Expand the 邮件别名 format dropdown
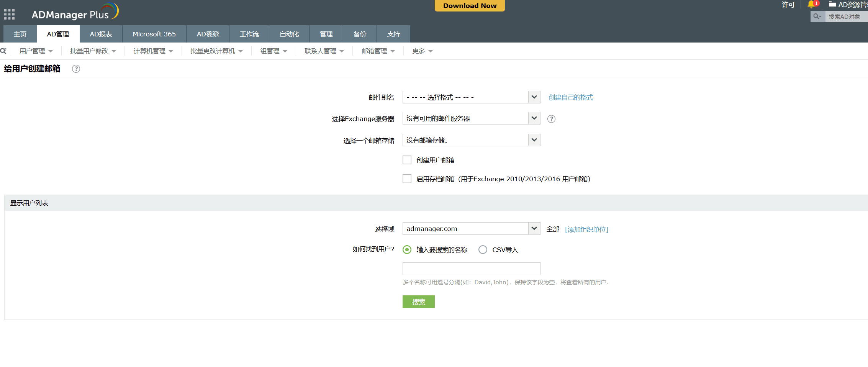 [471, 97]
